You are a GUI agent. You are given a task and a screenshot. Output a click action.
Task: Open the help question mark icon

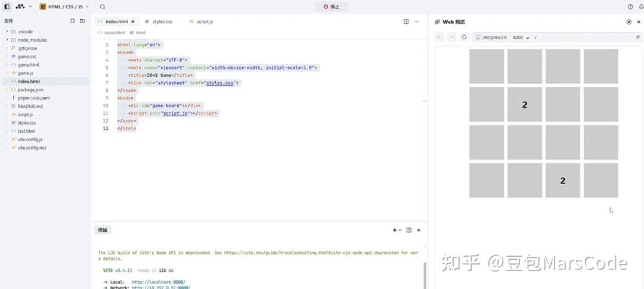pos(630,7)
